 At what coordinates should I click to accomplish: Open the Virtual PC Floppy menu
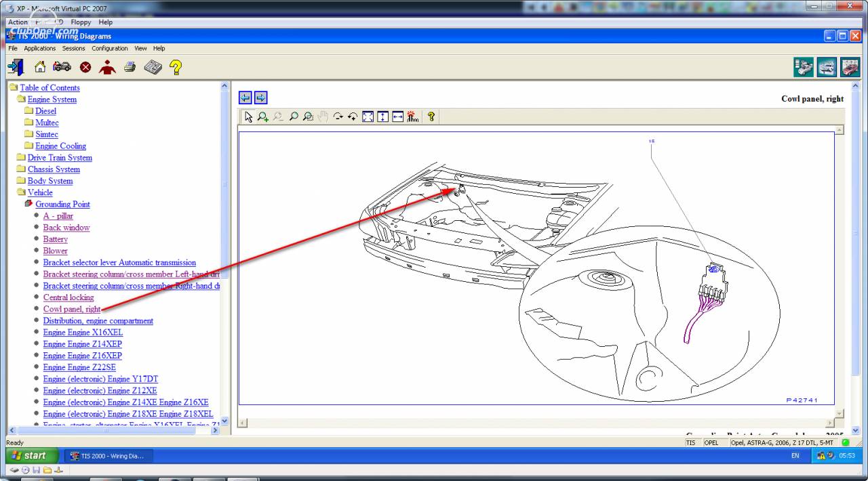81,22
